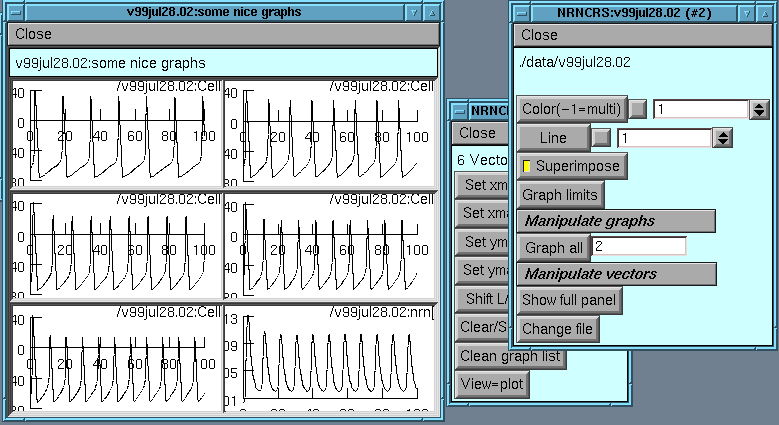Viewport: 779px width, 425px height.
Task: Click the Graph all number input field
Action: pos(639,246)
